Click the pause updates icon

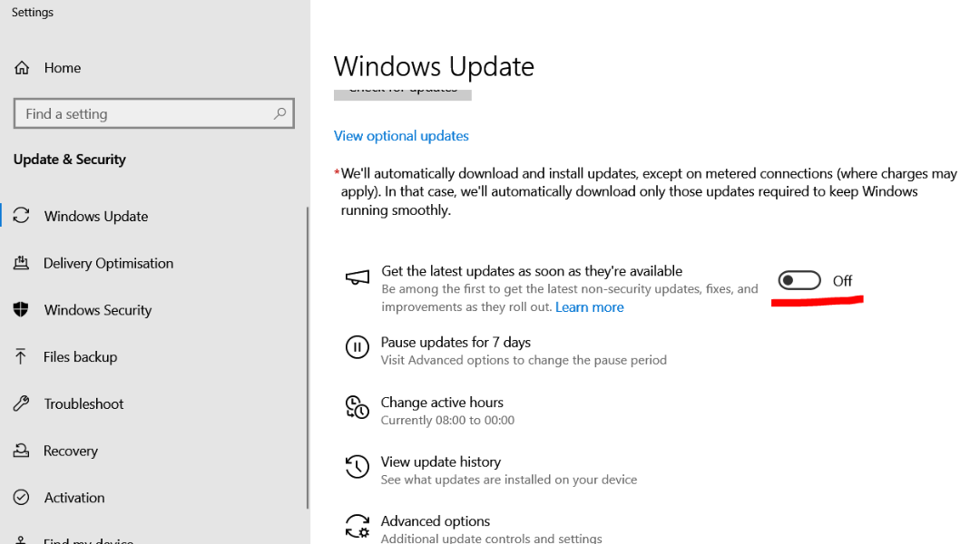point(358,347)
